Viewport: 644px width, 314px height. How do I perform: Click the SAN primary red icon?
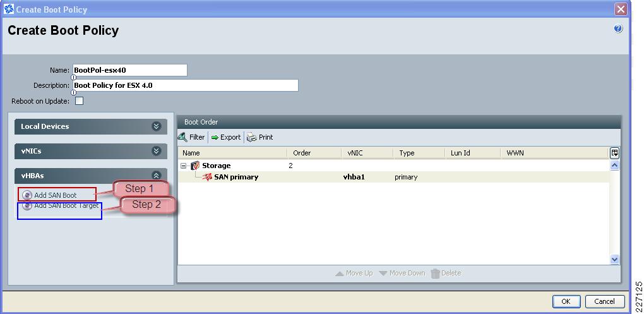[208, 177]
